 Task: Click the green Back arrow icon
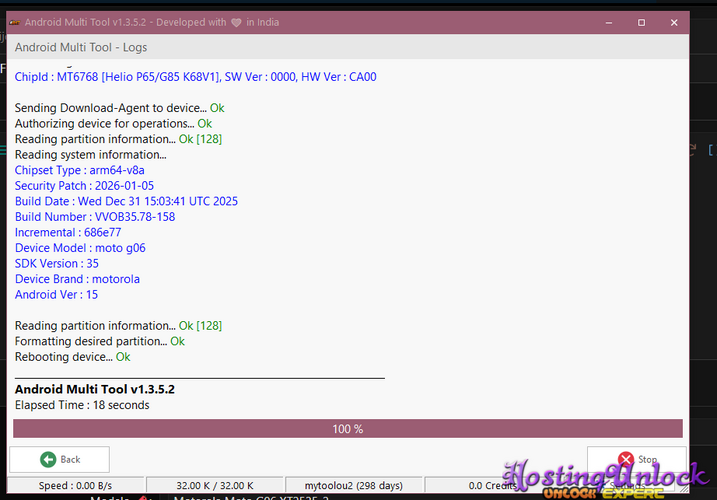point(48,459)
